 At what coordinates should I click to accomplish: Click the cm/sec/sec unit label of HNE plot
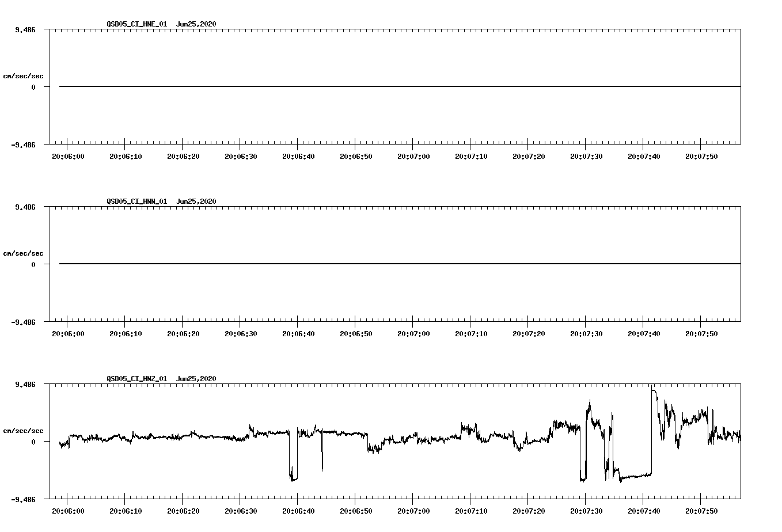pos(23,76)
